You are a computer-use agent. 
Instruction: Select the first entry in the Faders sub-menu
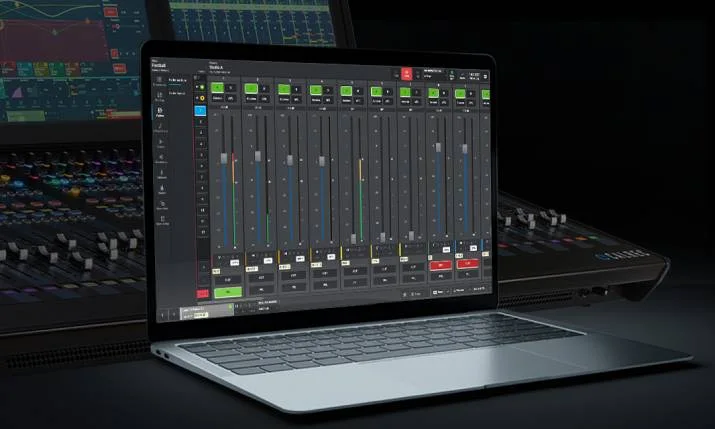click(x=177, y=80)
